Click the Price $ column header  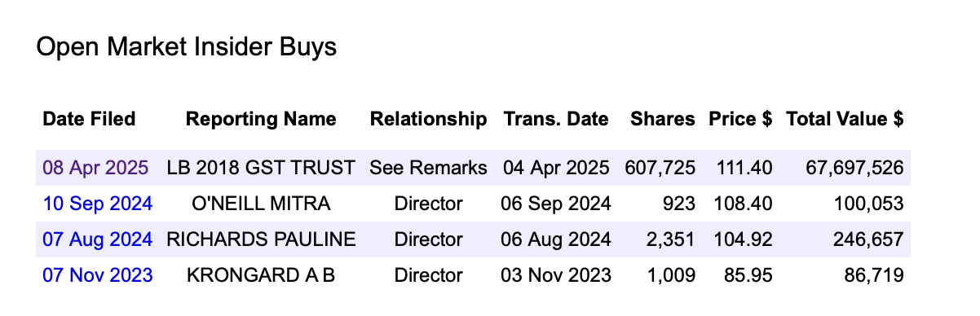740,119
